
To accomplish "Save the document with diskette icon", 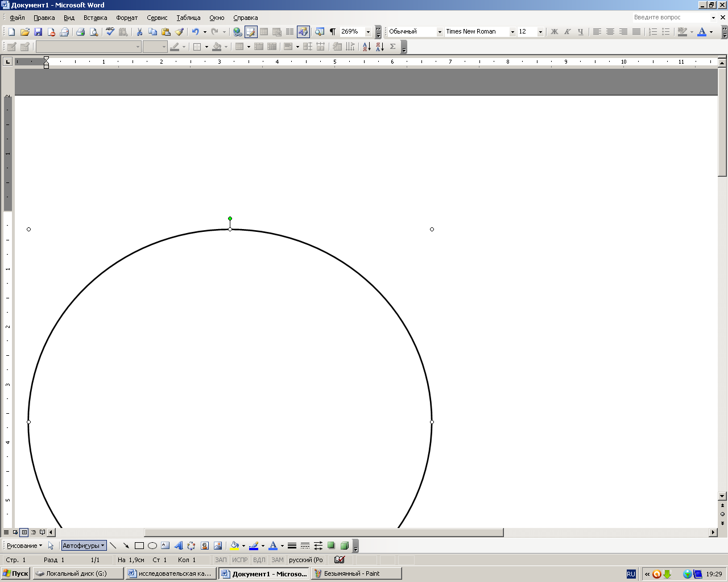I will point(38,32).
